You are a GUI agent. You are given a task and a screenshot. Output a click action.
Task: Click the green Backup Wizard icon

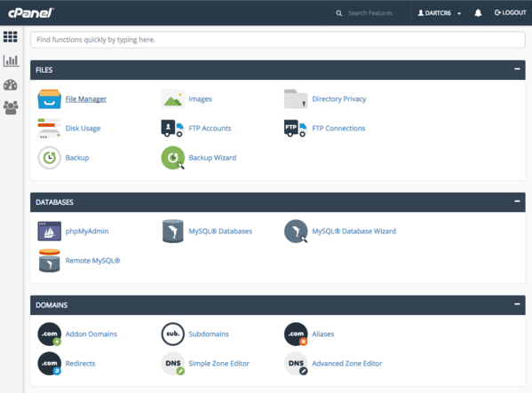(x=172, y=158)
